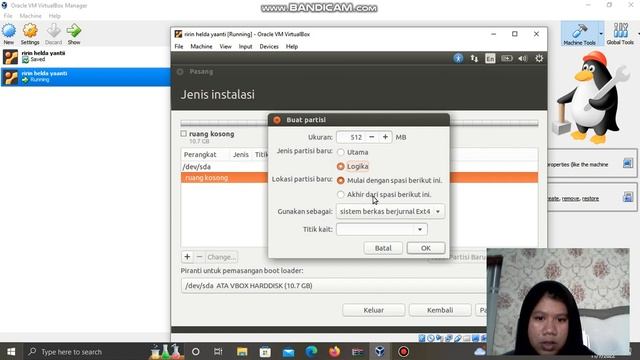Click the network arrows icon in Ubuntu panel
The height and width of the screenshot is (360, 640).
474,58
